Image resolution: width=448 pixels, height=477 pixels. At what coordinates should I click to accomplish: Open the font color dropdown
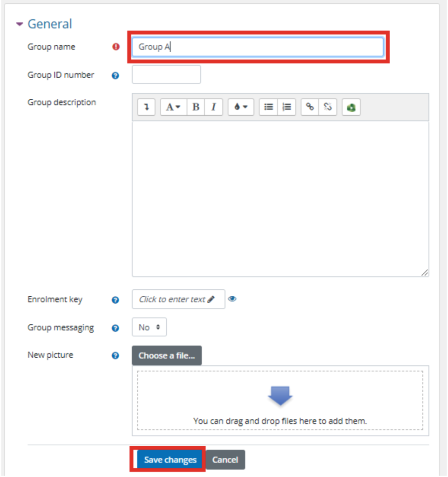(240, 107)
